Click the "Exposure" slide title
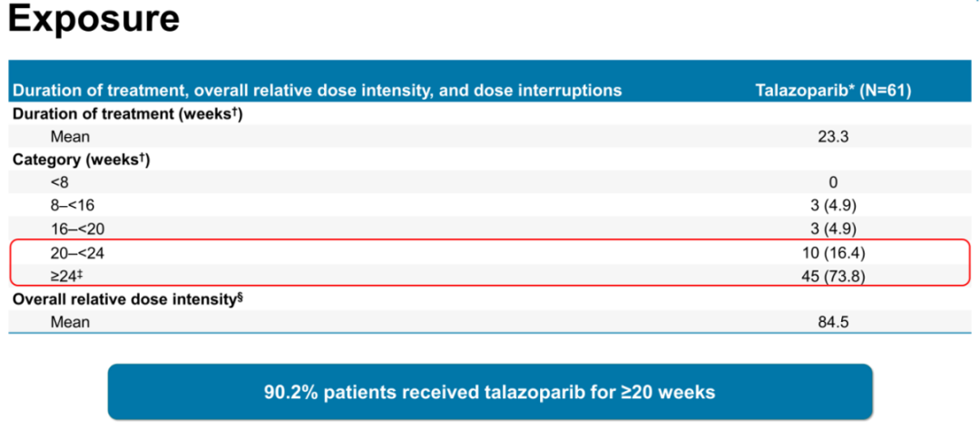This screenshot has height=429, width=980. click(x=94, y=22)
